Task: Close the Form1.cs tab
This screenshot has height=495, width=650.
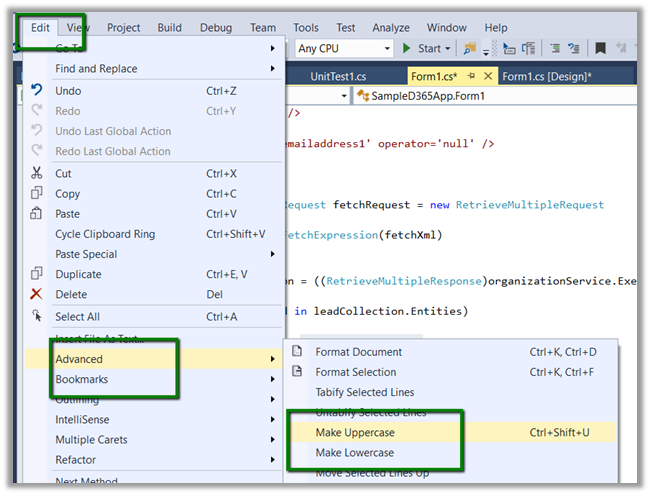Action: (488, 76)
